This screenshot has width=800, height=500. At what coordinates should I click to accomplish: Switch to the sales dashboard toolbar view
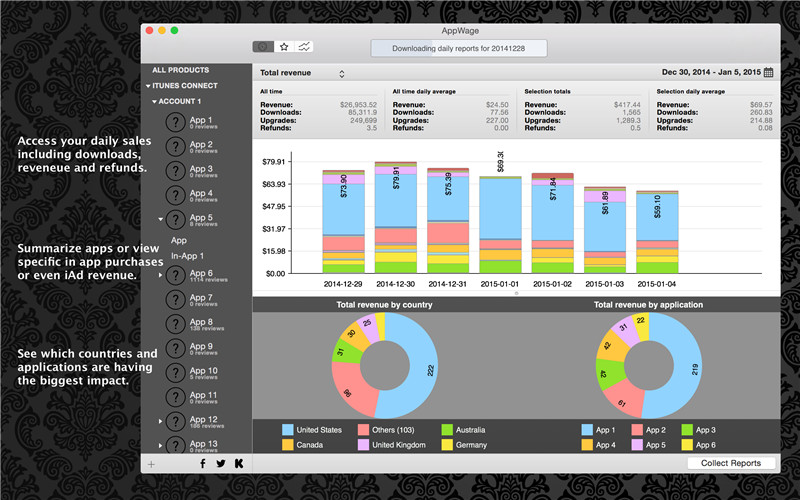[x=264, y=46]
